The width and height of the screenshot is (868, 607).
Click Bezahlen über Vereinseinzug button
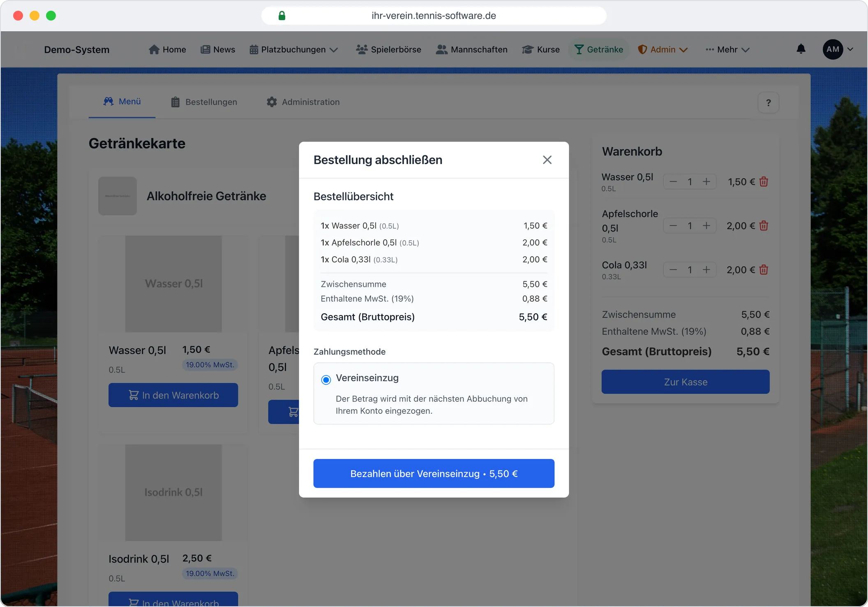(x=434, y=473)
